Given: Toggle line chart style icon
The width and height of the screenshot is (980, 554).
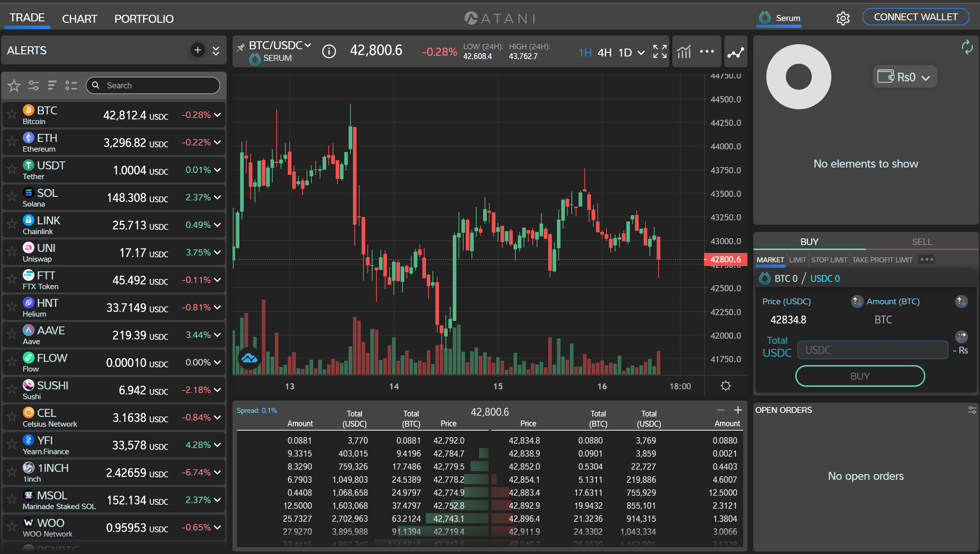Looking at the screenshot, I should click(x=736, y=52).
